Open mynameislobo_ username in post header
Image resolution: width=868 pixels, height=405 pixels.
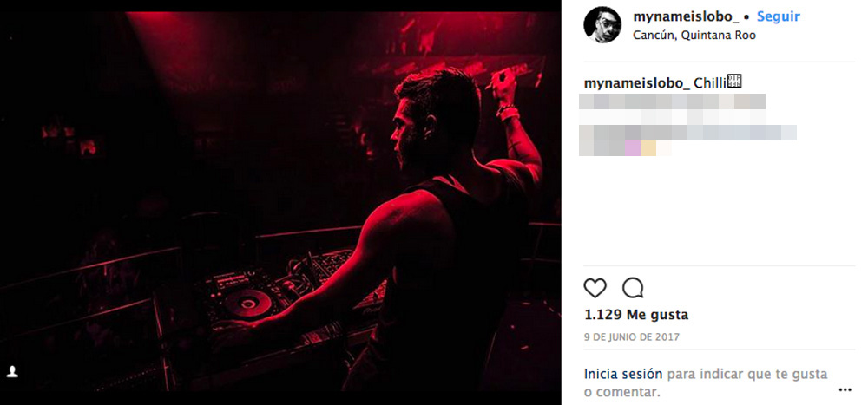[x=686, y=16]
